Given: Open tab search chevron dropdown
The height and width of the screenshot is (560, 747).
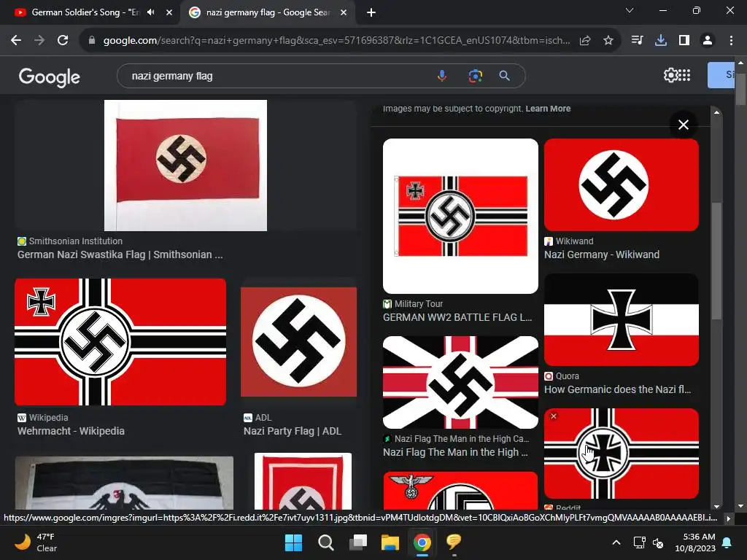Looking at the screenshot, I should (630, 10).
